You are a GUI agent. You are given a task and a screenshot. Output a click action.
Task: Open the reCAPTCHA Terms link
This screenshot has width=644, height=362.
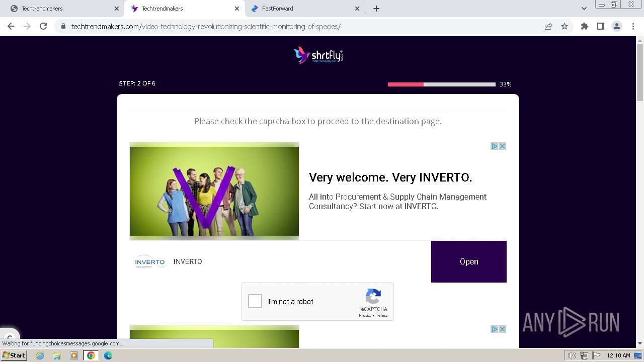tap(382, 315)
